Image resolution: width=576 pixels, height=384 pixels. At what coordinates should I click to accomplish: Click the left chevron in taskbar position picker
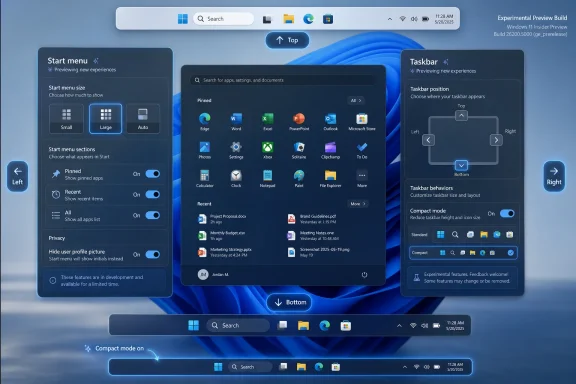coord(428,140)
